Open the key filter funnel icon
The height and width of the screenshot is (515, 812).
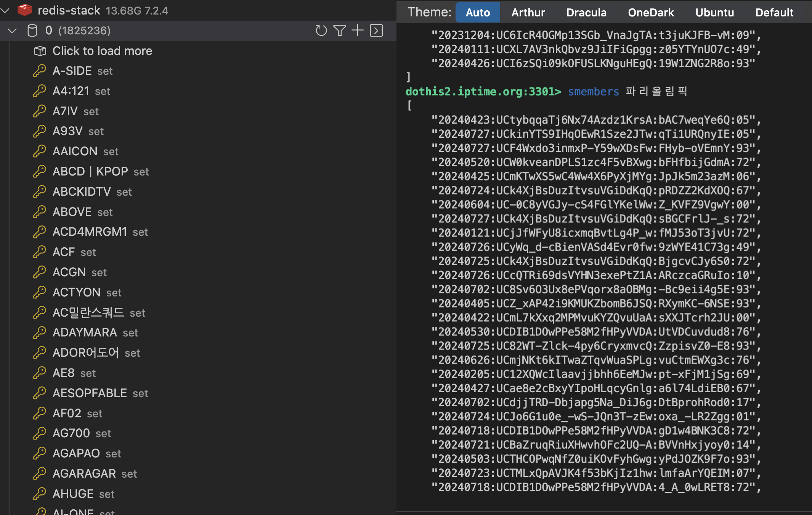(x=340, y=31)
